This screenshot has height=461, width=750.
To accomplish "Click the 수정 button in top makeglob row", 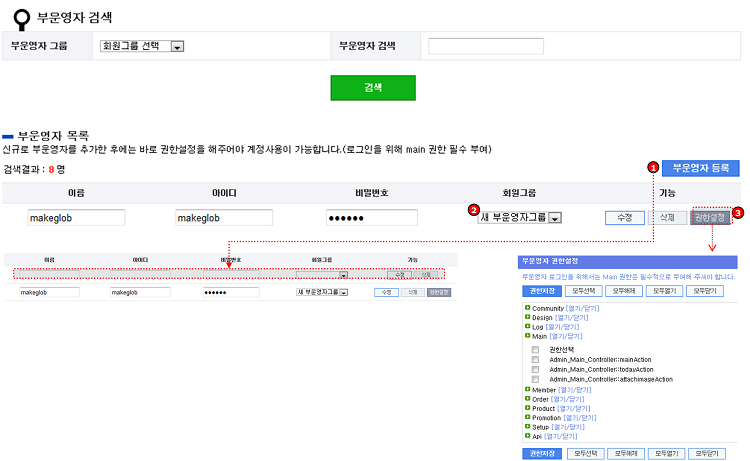I will (624, 217).
